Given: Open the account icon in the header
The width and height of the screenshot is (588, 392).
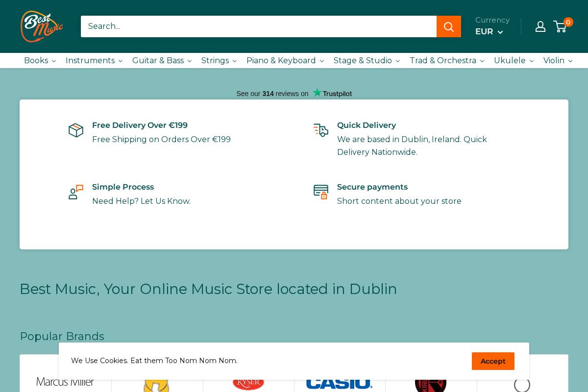Looking at the screenshot, I should point(540,26).
